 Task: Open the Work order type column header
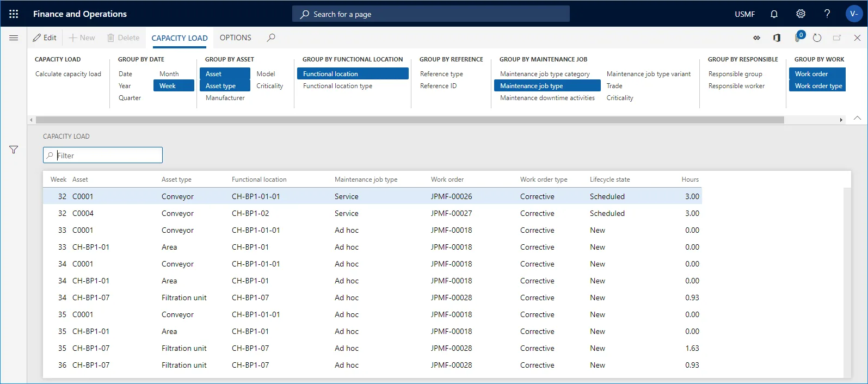[544, 179]
